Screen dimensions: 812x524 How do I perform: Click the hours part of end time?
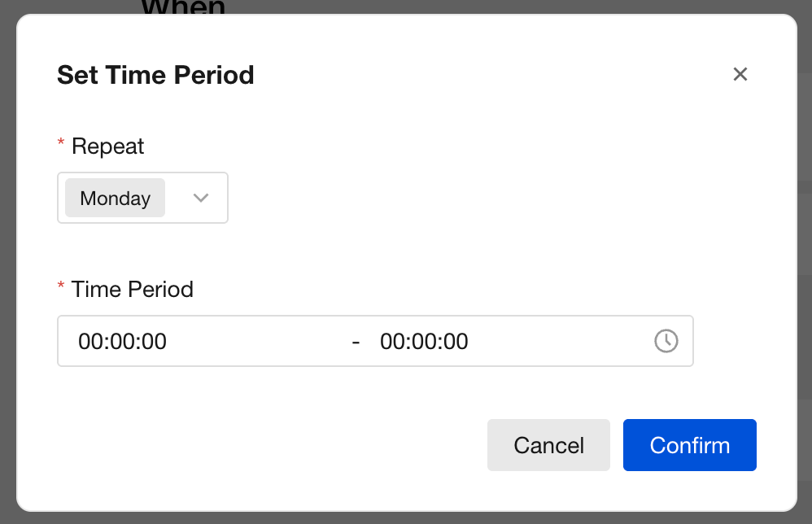[x=391, y=342]
